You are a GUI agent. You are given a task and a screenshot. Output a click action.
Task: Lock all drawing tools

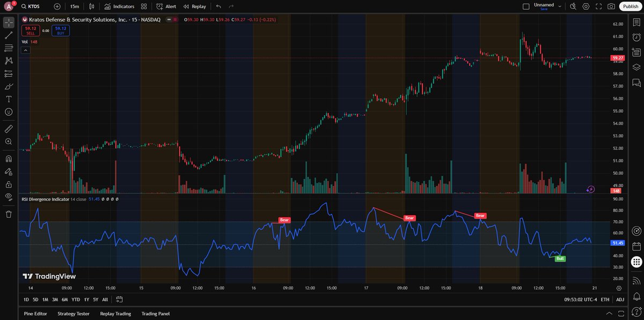(x=9, y=184)
